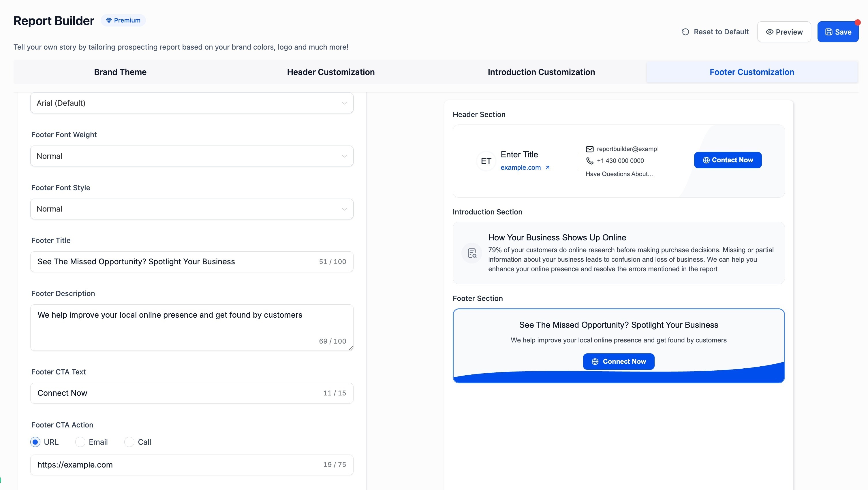Select the Email radio button
The width and height of the screenshot is (868, 490).
[80, 442]
